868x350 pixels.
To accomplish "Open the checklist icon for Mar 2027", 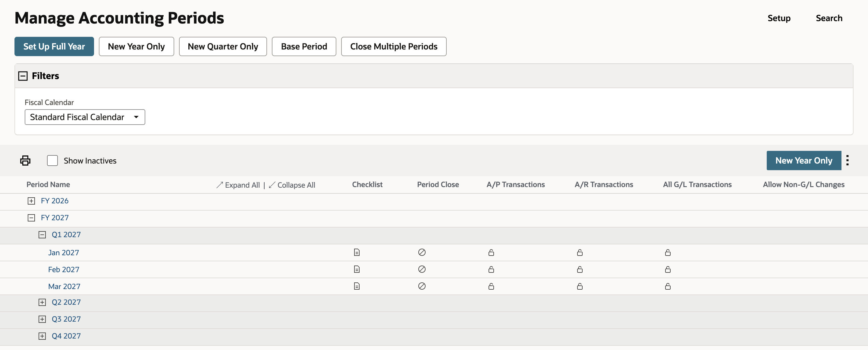I will coord(357,286).
